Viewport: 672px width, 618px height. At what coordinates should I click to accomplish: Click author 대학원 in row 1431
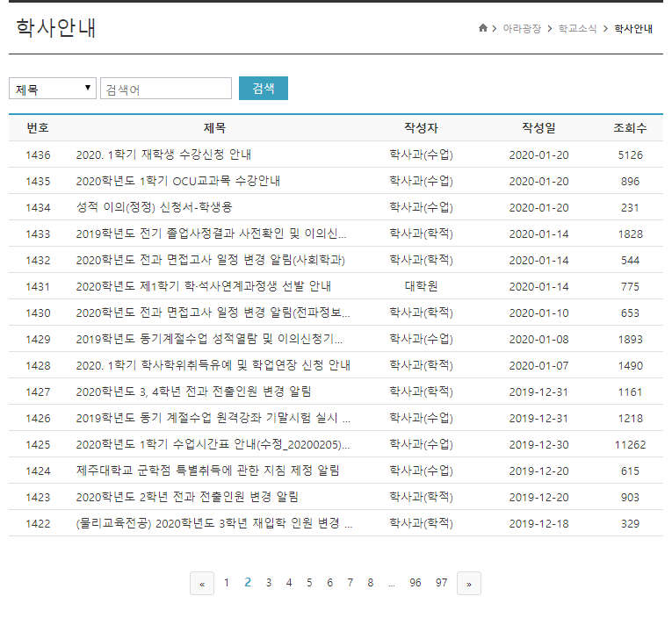tap(421, 286)
